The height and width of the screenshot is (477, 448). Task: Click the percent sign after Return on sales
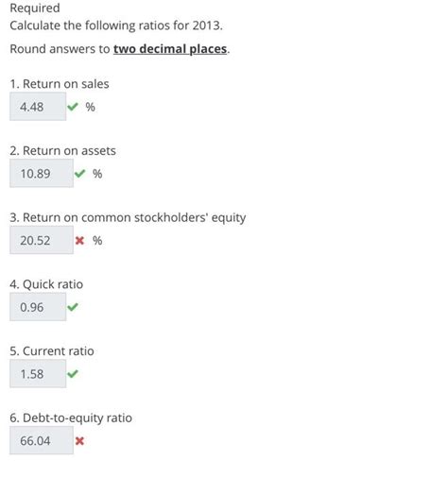[90, 107]
